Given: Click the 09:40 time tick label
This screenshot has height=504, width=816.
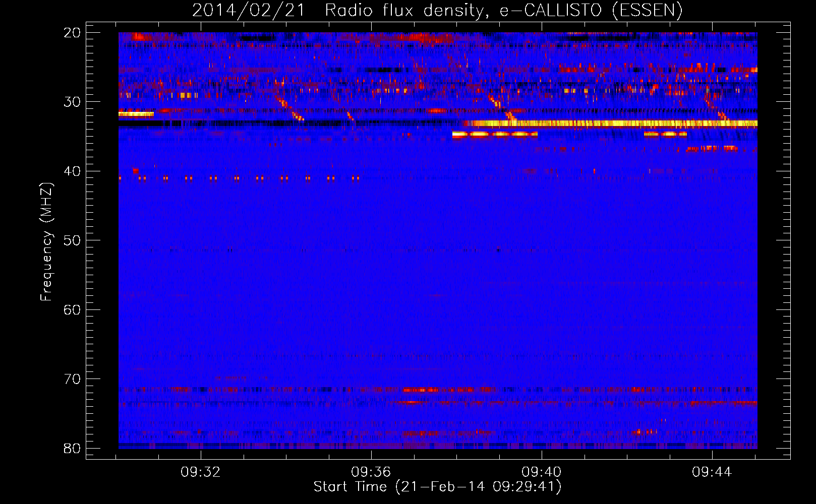Looking at the screenshot, I should pyautogui.click(x=542, y=472).
